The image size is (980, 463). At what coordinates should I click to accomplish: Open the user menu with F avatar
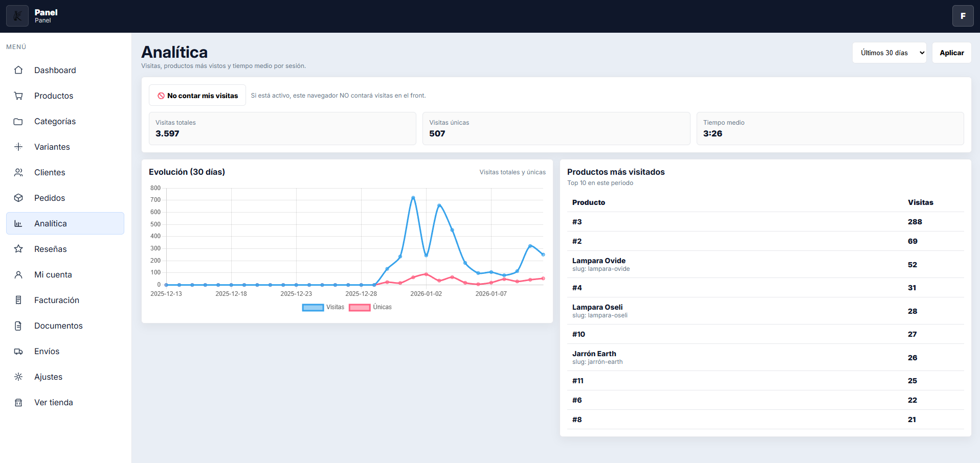tap(963, 16)
